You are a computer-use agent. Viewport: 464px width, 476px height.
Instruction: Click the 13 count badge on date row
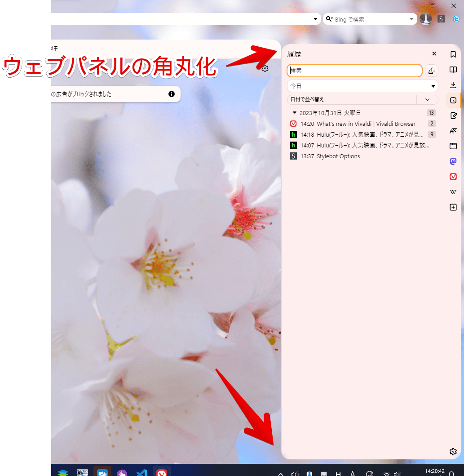point(431,113)
